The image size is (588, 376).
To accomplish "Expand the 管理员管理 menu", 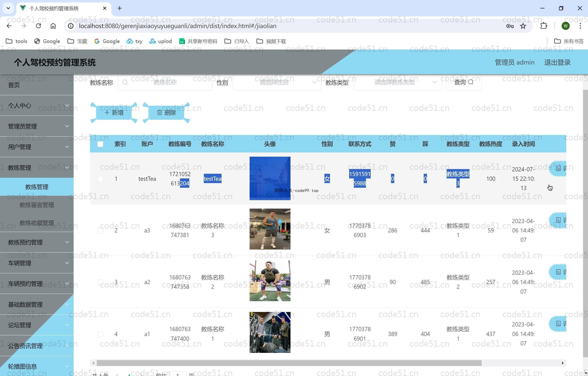I will click(37, 126).
